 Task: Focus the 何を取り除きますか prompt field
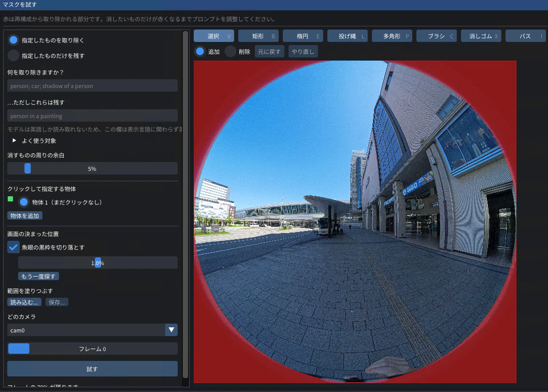[92, 86]
